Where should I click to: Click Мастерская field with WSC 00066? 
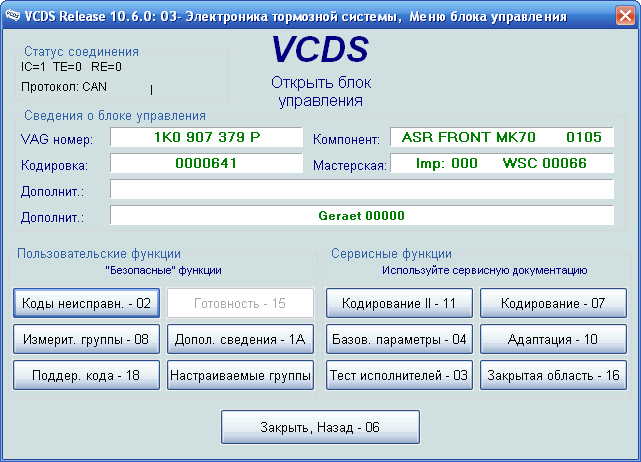point(502,163)
